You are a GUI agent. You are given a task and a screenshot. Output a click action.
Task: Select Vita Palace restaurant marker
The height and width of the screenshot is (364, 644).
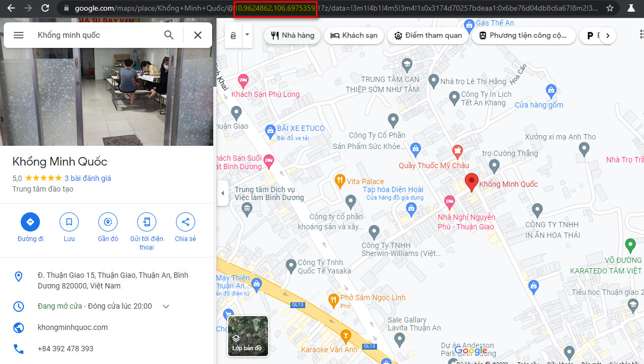pyautogui.click(x=339, y=181)
